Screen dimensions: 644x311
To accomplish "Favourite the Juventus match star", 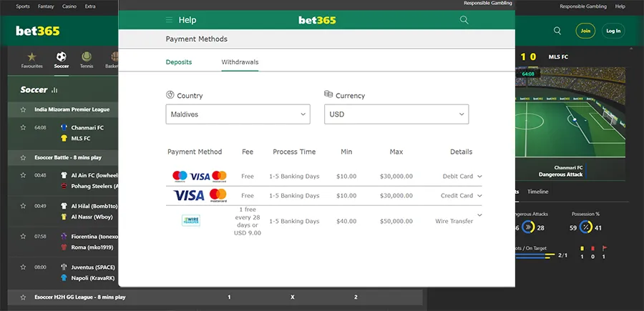I will click(24, 267).
